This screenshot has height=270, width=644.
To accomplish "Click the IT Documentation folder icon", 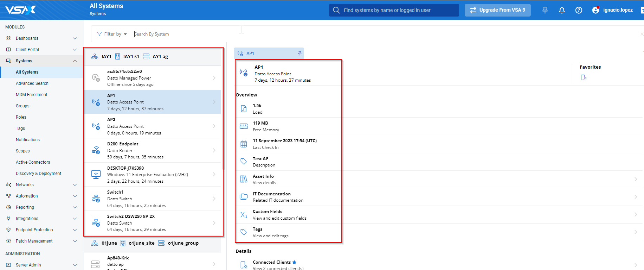I will 244,197.
